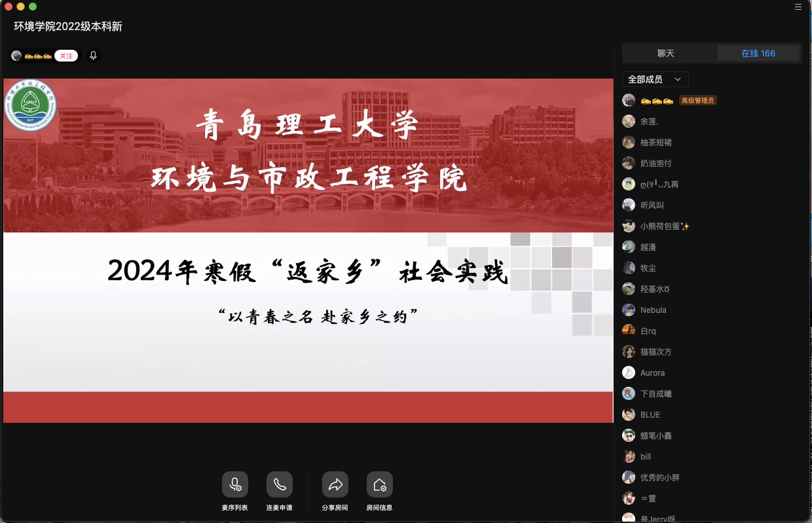Toggle the microphone icon beside 关注

click(93, 56)
